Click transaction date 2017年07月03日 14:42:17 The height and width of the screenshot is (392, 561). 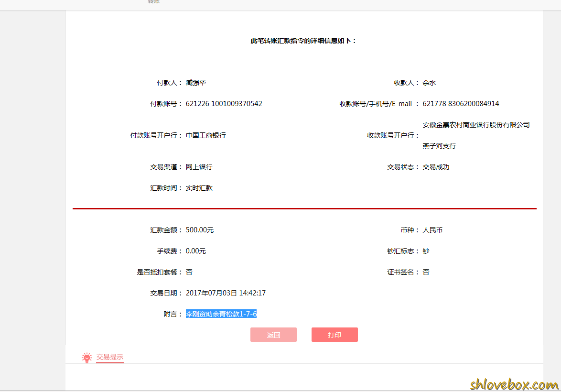coord(226,293)
